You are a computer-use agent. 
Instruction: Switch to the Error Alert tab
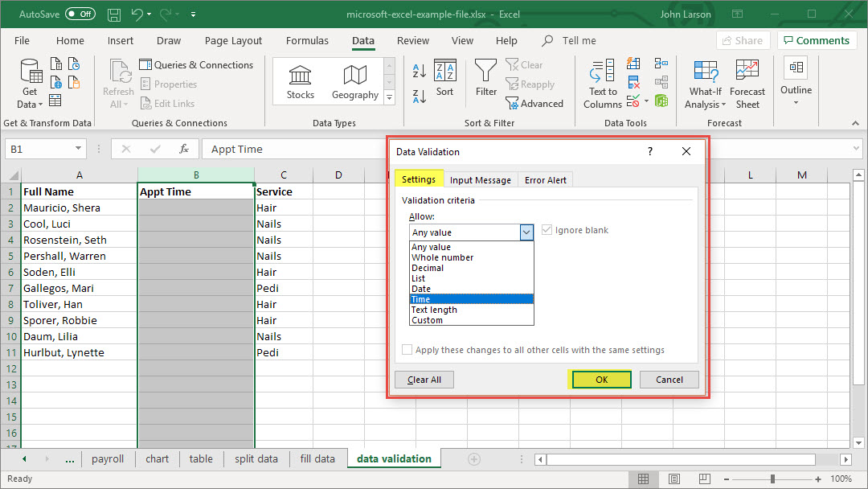tap(546, 180)
